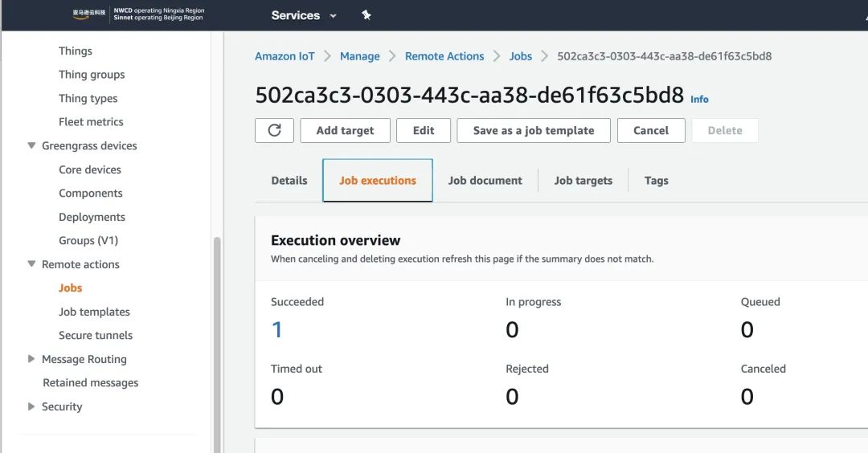Viewport: 868px width, 453px height.
Task: Collapse the Remote actions section
Action: pyautogui.click(x=32, y=264)
